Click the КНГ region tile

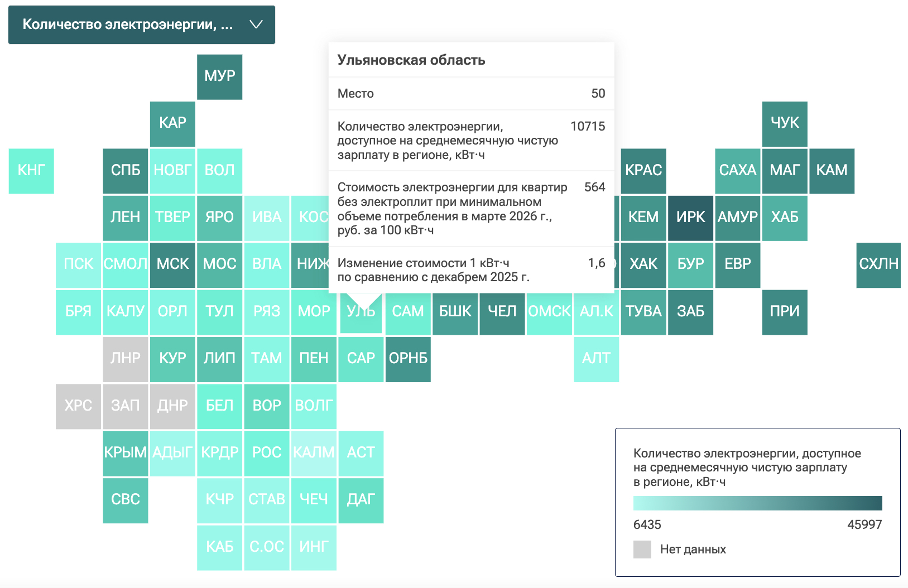(31, 171)
